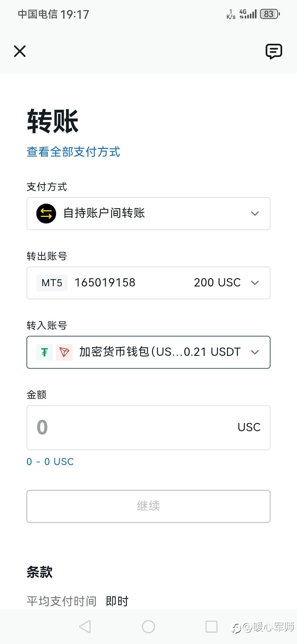Expand the payment method dropdown chevron
The height and width of the screenshot is (644, 297).
[x=255, y=214]
